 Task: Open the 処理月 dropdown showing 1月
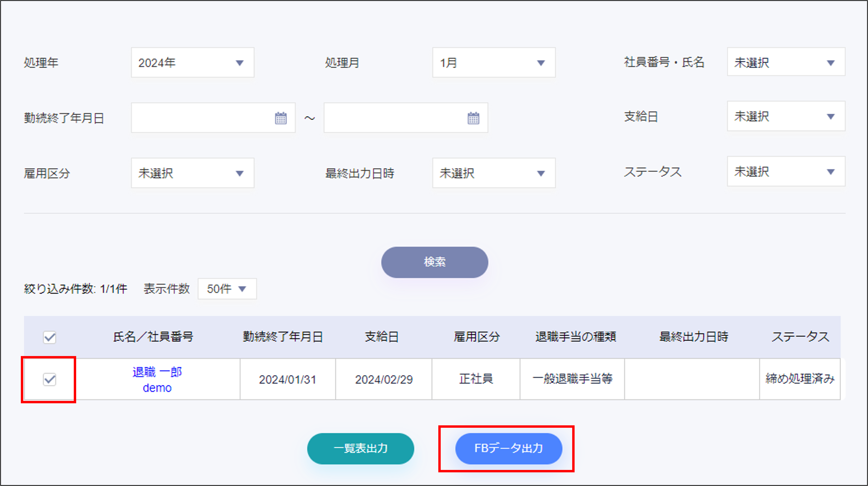click(493, 62)
